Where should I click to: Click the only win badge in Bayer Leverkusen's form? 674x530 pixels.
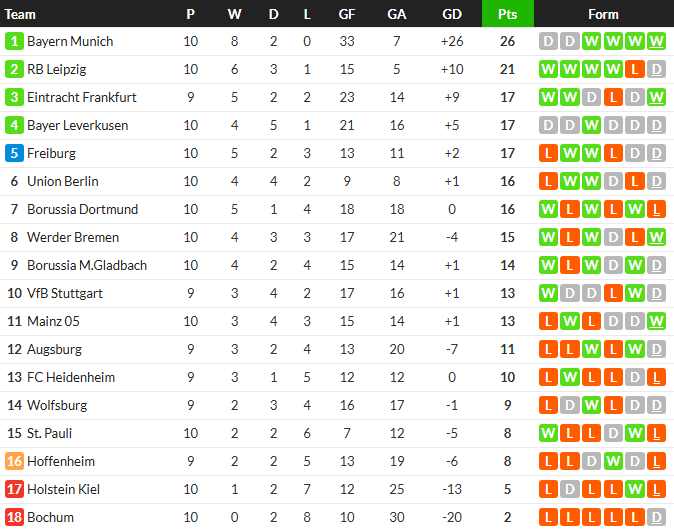(x=590, y=126)
